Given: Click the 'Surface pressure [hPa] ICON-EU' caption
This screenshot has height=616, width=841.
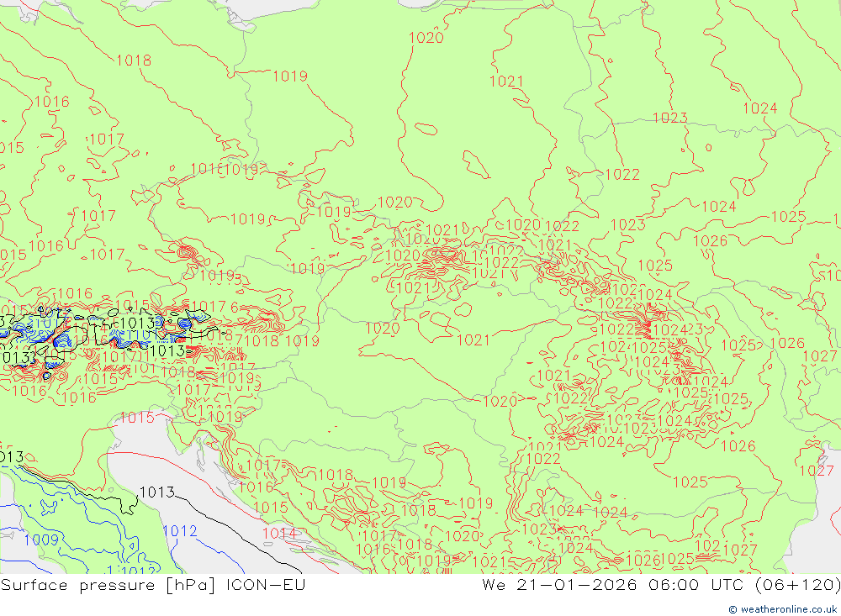Looking at the screenshot, I should click(x=153, y=585).
